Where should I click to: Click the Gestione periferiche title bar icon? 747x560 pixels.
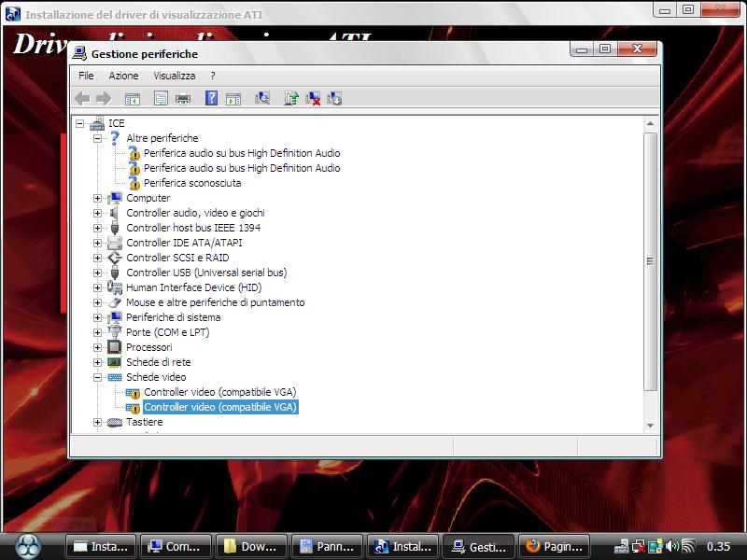(x=79, y=53)
